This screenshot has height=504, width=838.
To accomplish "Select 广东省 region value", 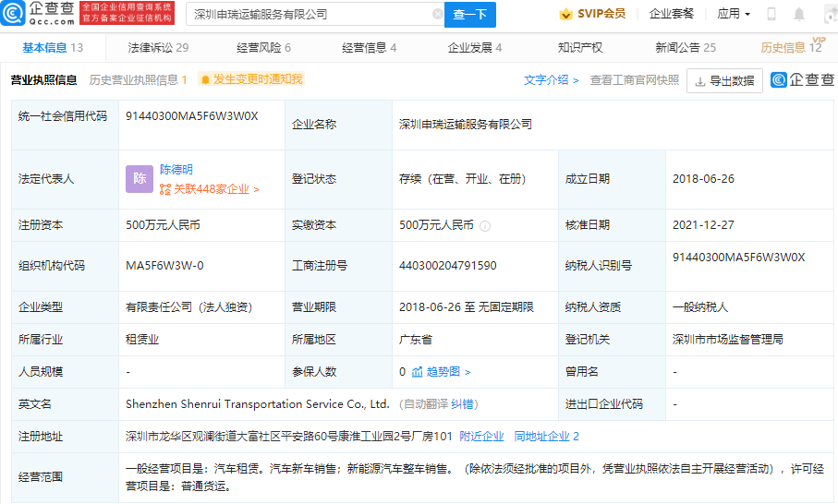I will [416, 340].
